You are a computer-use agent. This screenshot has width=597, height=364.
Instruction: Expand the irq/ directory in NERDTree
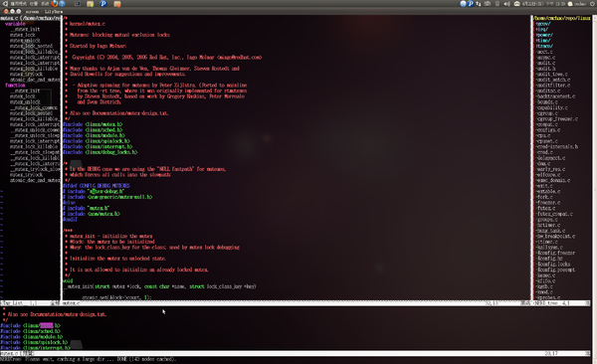542,29
